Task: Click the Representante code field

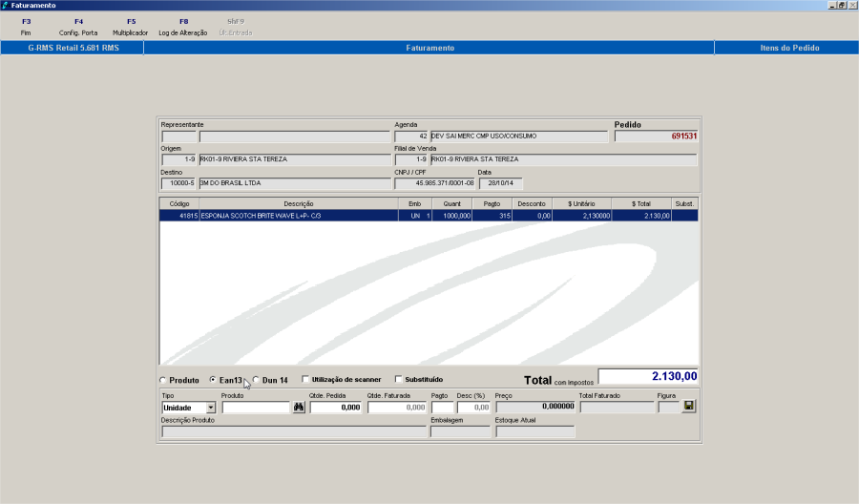Action: [x=178, y=136]
